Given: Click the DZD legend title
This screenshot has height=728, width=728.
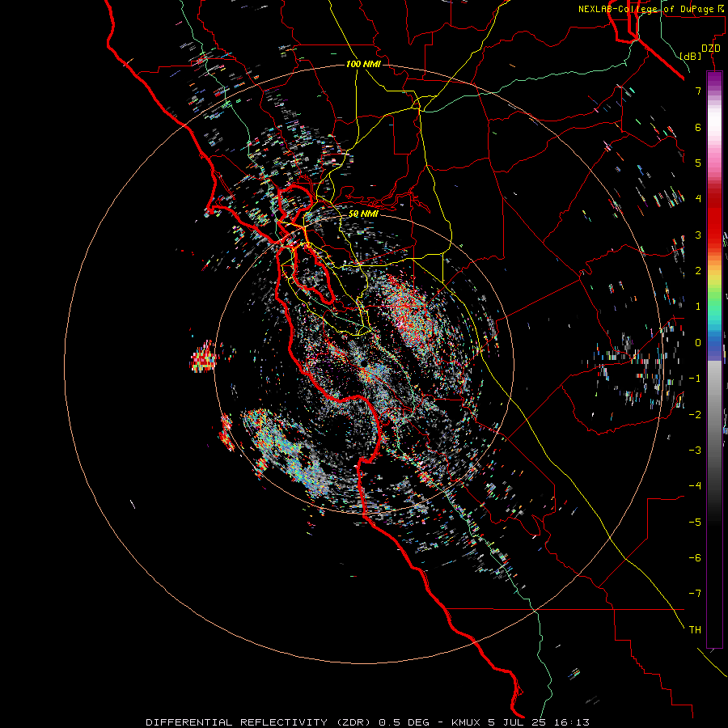Looking at the screenshot, I should click(711, 49).
